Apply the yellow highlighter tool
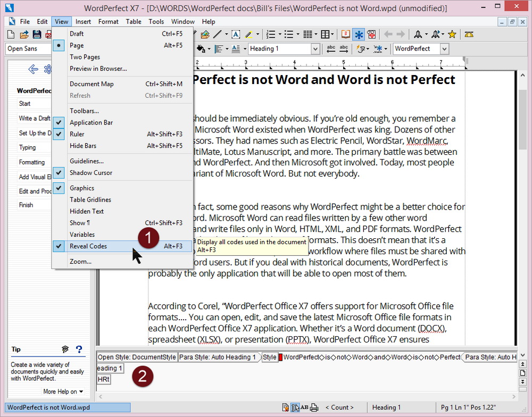 click(x=248, y=34)
